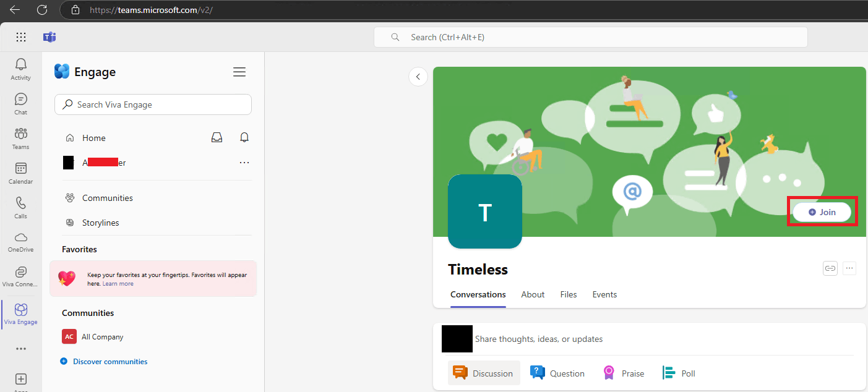Open Engage notifications bell
The height and width of the screenshot is (392, 868).
(x=244, y=137)
